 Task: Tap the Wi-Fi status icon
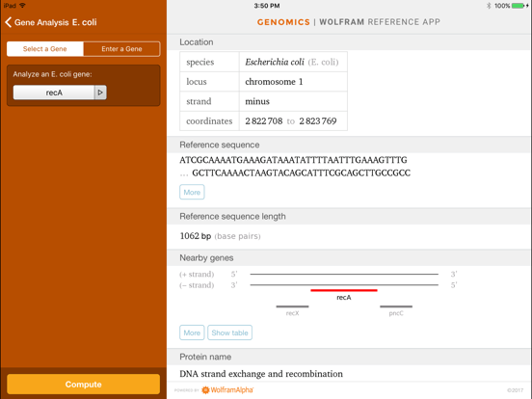[23, 6]
